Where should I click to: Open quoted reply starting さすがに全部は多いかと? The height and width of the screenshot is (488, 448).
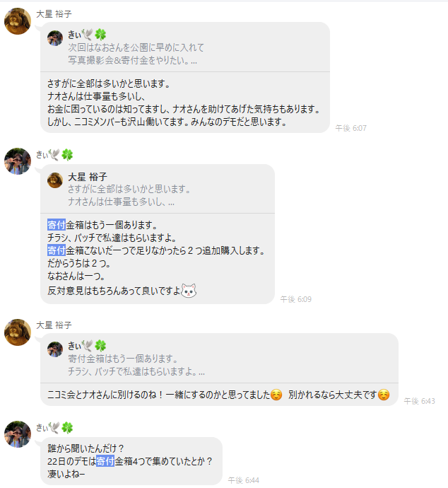tap(158, 189)
